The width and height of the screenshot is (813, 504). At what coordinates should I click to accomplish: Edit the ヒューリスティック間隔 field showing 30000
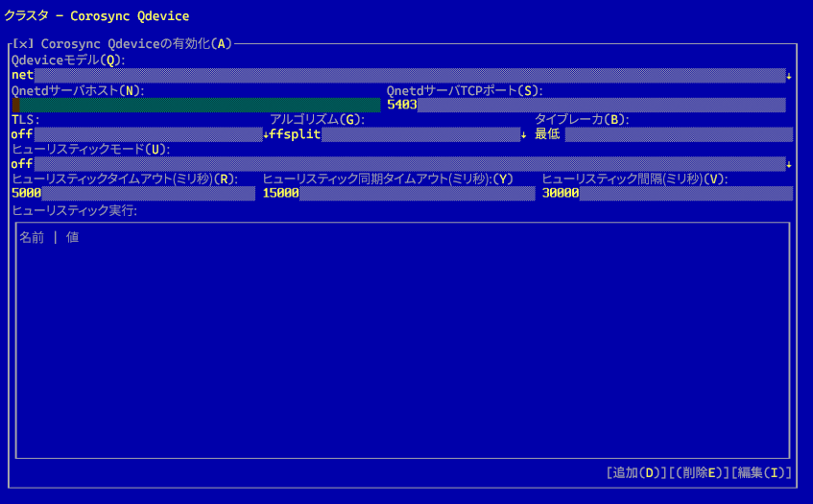coord(667,193)
